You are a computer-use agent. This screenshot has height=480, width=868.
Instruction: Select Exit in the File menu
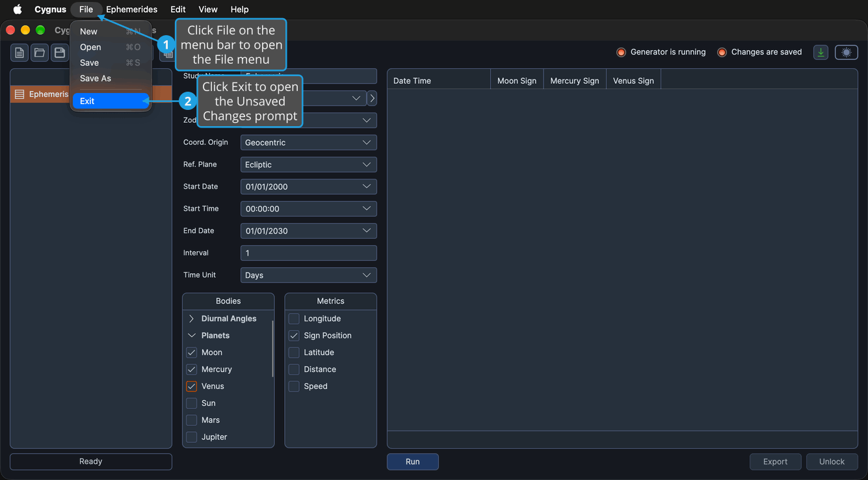(111, 101)
